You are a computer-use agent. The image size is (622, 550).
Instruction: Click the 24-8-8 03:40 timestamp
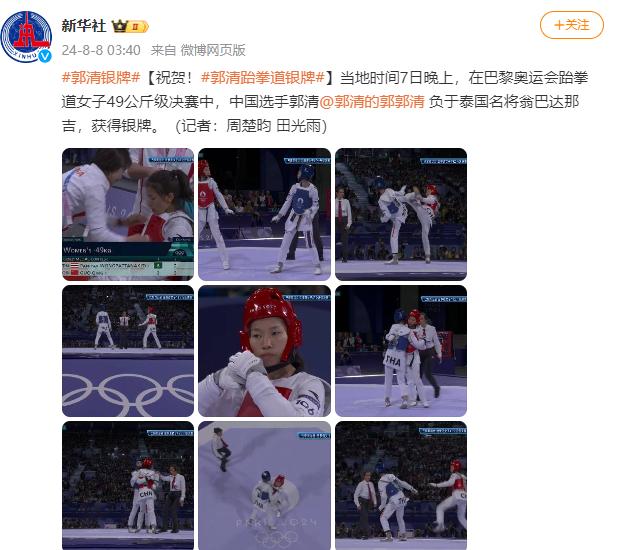(x=101, y=50)
